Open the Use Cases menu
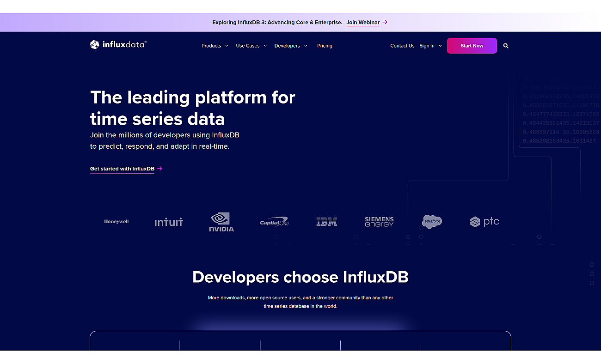Image resolution: width=601 pixels, height=364 pixels. [248, 46]
